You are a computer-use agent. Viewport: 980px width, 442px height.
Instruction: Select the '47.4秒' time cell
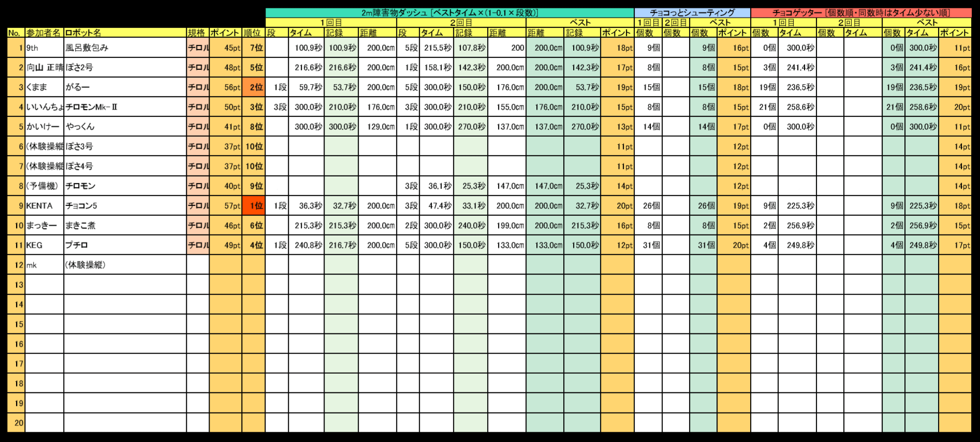click(436, 205)
